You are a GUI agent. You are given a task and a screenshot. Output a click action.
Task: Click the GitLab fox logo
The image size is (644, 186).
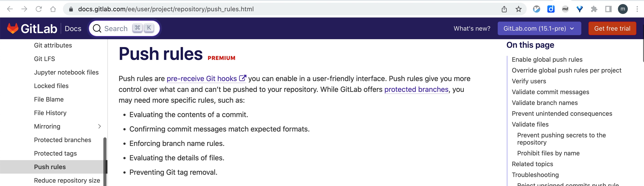pos(13,28)
